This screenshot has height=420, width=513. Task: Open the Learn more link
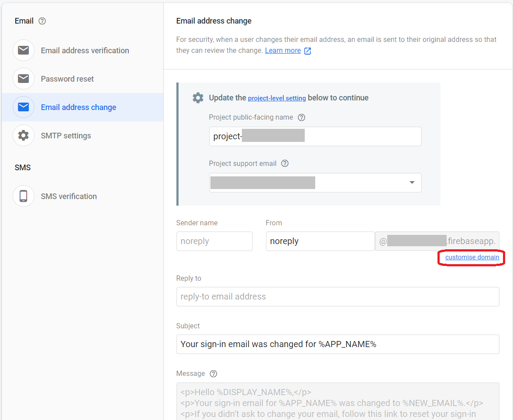point(282,51)
